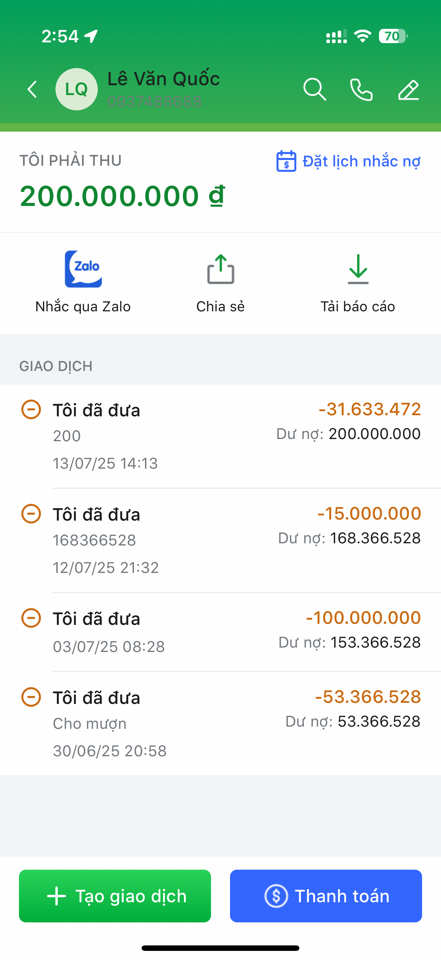Open the Cho mượn transaction entry
Viewport: 441px width, 960px height.
(x=220, y=724)
